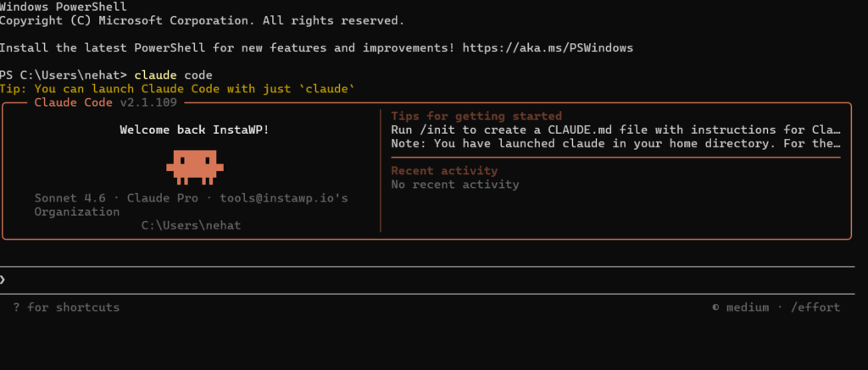Click the 'Tips for getting started' heading
The height and width of the screenshot is (370, 868).
476,116
